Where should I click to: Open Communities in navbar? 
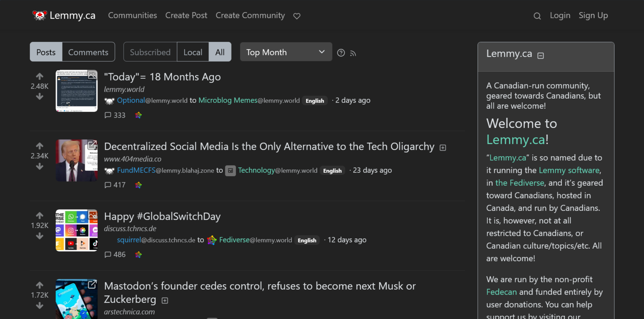132,15
